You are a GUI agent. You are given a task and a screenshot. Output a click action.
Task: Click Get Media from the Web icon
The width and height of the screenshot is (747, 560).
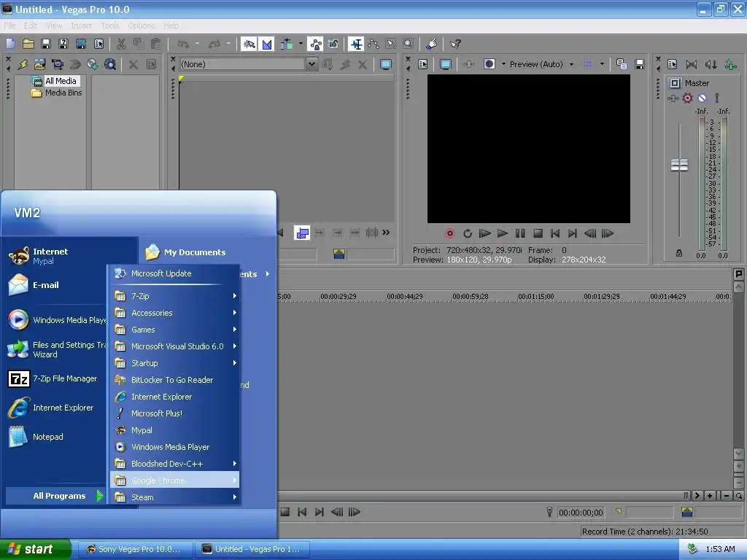point(110,64)
